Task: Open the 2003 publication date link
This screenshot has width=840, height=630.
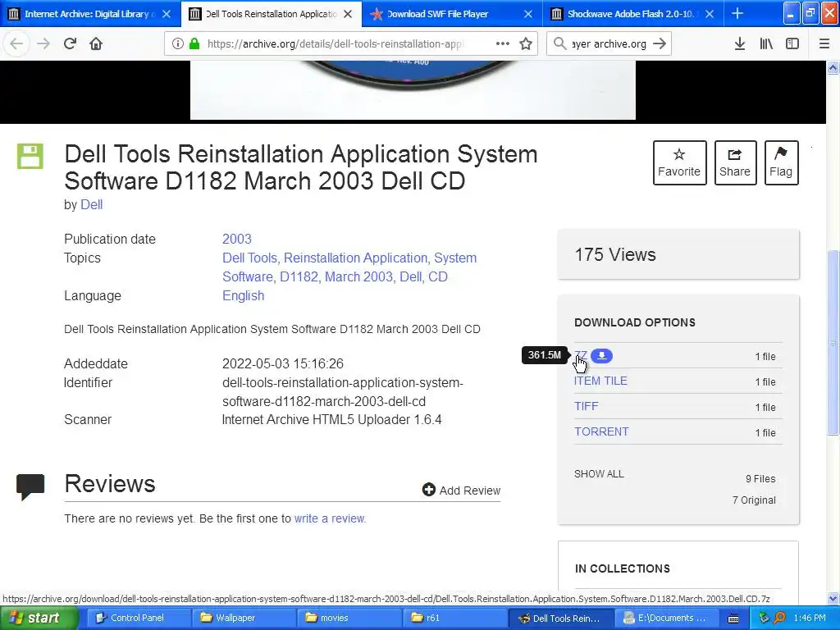Action: tap(237, 239)
